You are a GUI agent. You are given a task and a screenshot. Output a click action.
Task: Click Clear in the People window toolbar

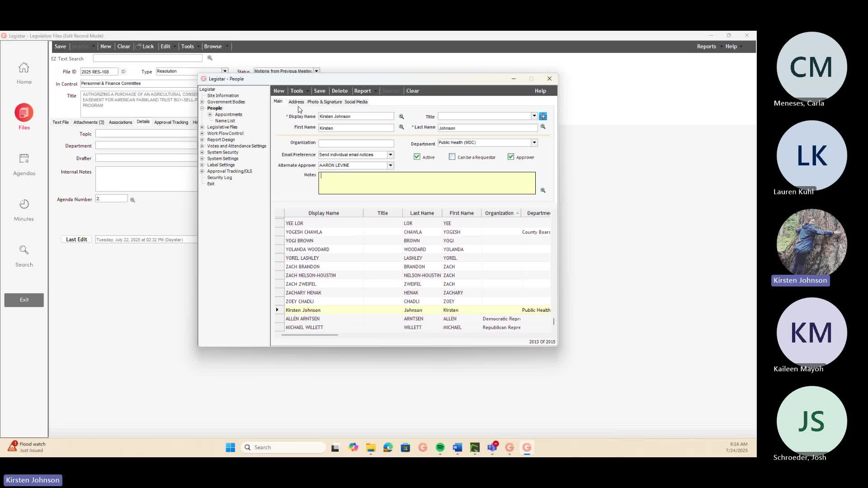coord(413,91)
